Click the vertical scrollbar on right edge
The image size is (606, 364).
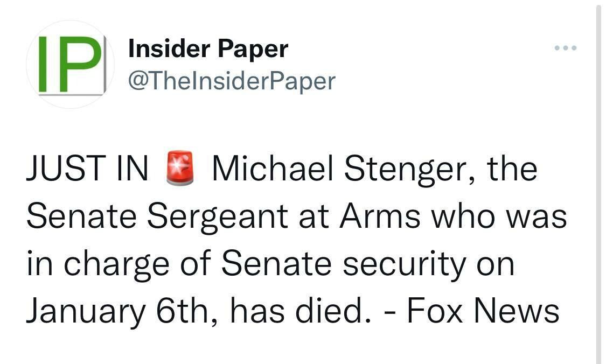click(x=598, y=183)
